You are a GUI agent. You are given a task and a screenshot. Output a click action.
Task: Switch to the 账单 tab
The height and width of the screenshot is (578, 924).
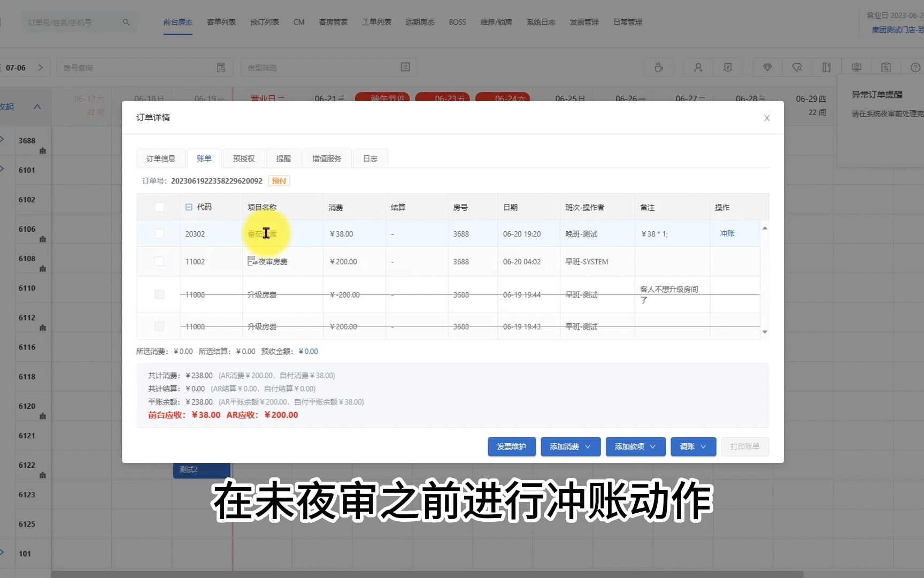click(x=204, y=158)
